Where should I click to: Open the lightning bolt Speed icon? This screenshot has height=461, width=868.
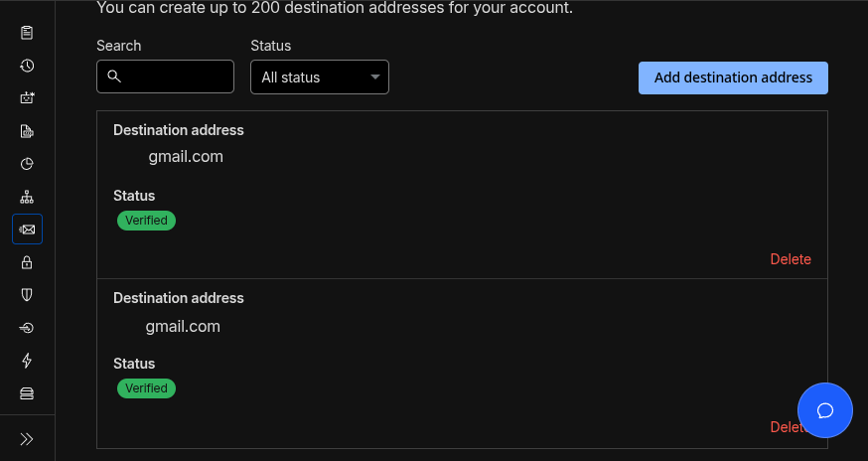27,361
